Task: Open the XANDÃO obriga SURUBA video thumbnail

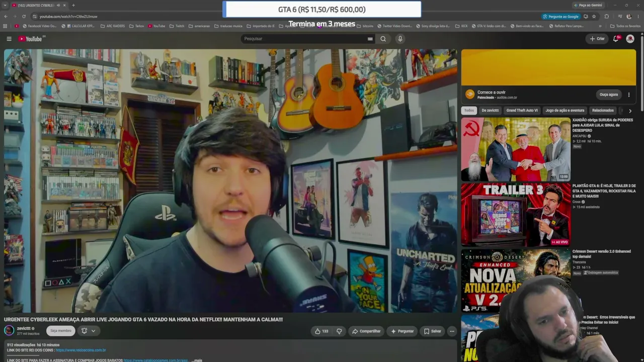Action: coord(516,149)
